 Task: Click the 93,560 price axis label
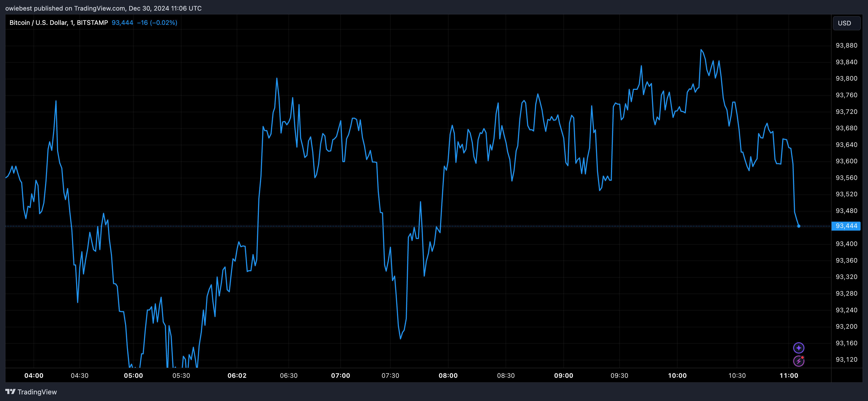(846, 178)
